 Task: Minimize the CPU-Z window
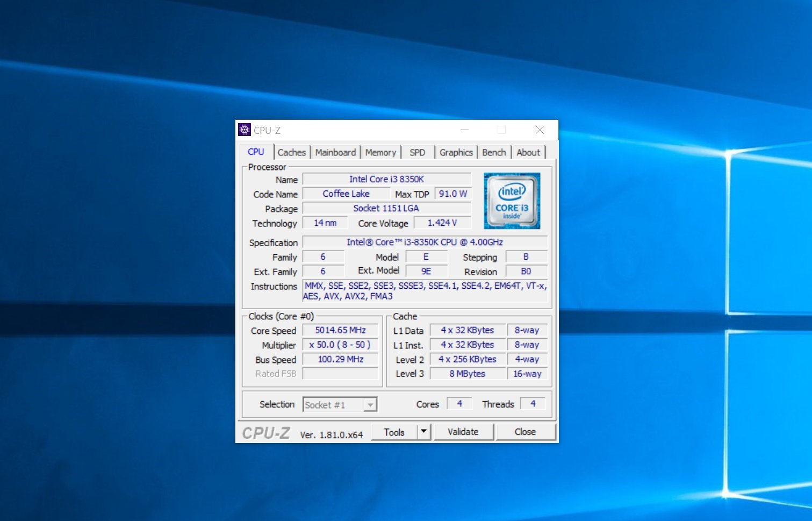point(465,130)
